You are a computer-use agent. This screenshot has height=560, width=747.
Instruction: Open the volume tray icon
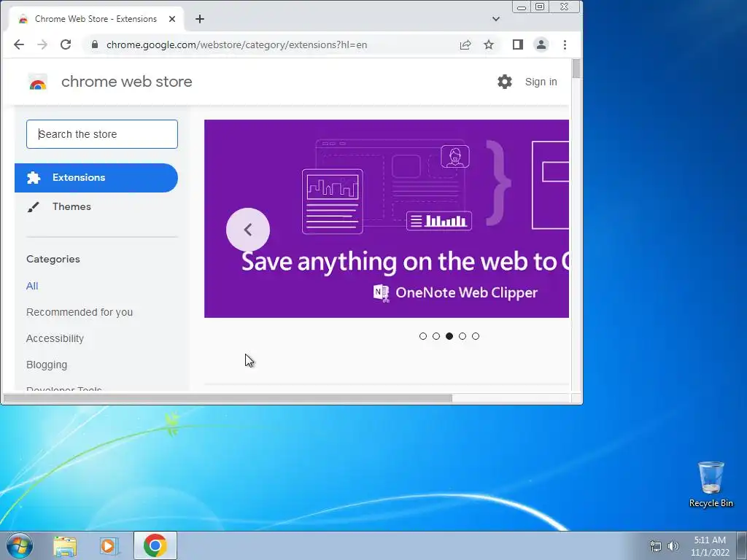coord(673,546)
